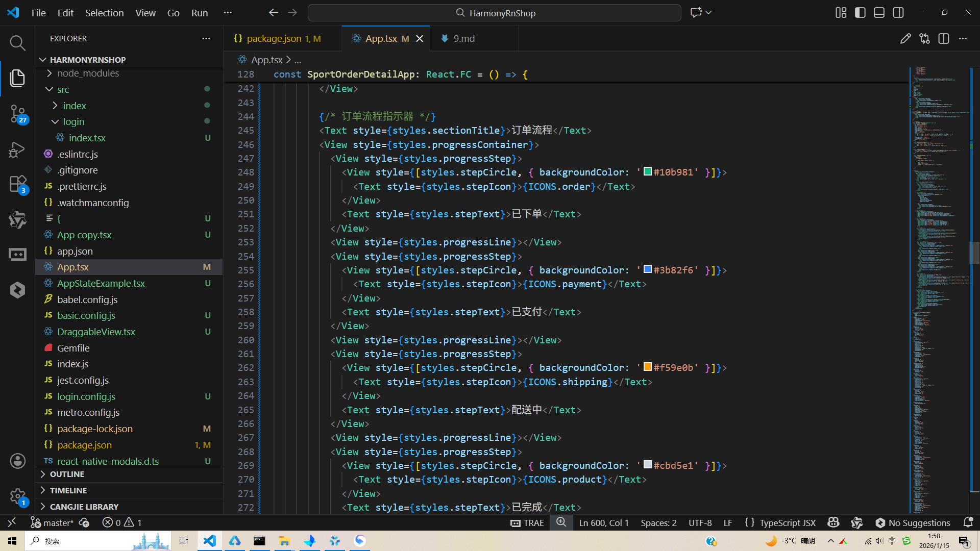Click the TypeScript JSX language mode
The width and height of the screenshot is (980, 551).
(x=787, y=522)
